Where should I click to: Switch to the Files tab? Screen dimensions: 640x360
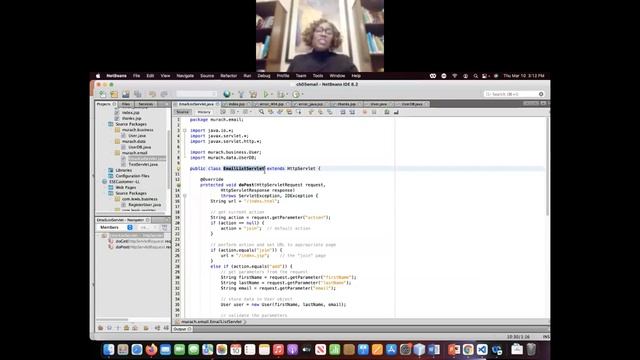tap(126, 104)
